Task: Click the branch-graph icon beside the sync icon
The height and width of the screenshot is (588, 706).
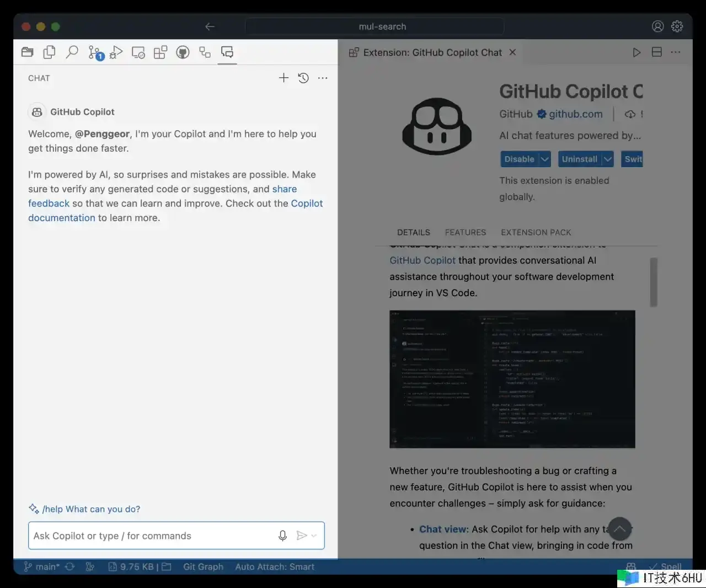Action: (x=90, y=566)
